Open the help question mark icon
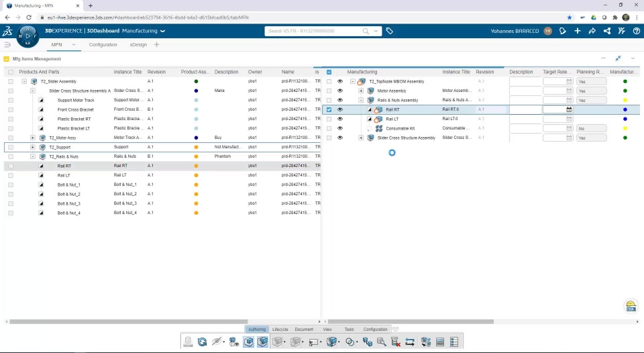 636,31
